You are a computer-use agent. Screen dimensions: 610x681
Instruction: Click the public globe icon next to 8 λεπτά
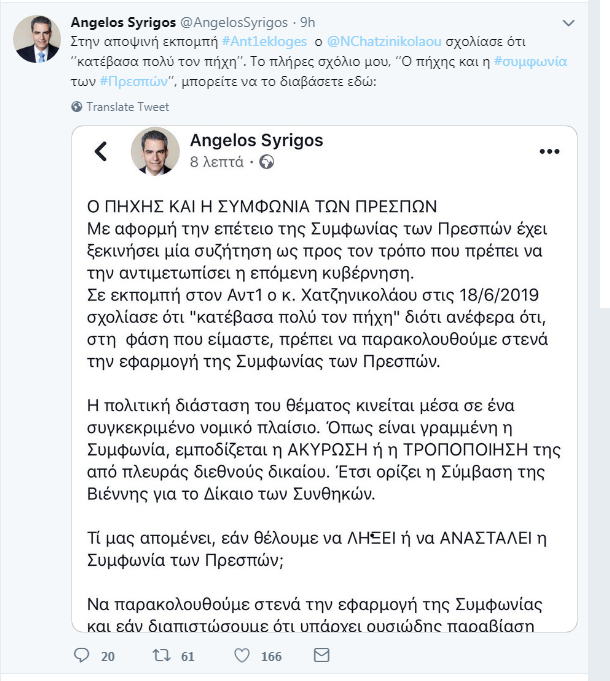267,162
